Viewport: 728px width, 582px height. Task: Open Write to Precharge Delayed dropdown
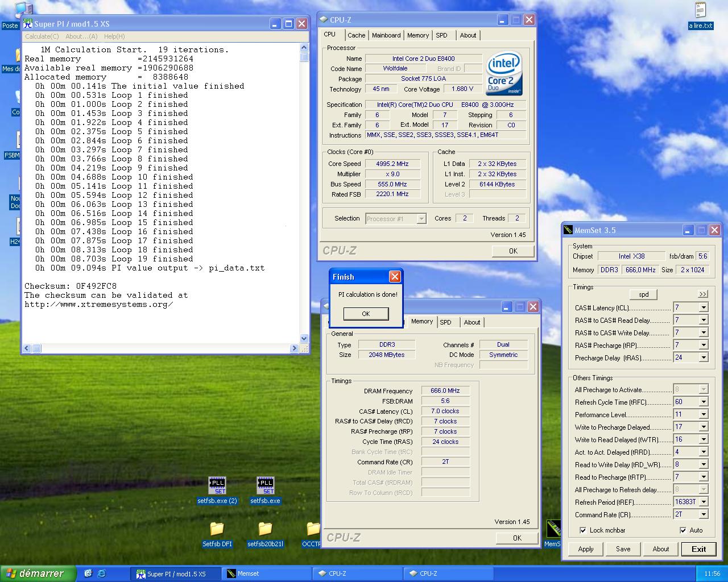[x=704, y=427]
